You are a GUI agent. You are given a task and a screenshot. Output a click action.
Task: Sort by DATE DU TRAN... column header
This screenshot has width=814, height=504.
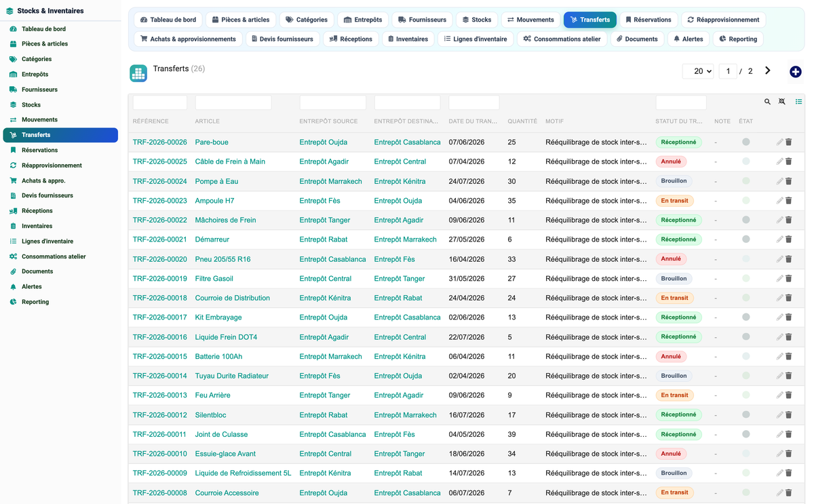473,121
